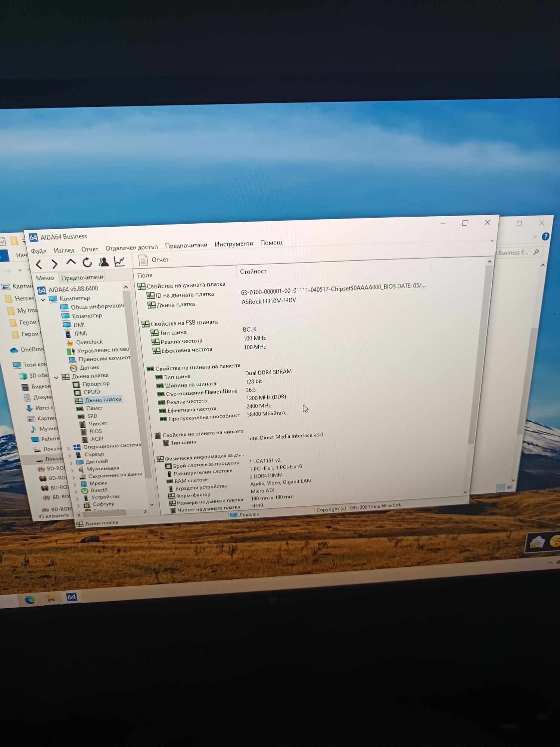Select the CPUID tree item
The width and height of the screenshot is (560, 747).
(x=87, y=392)
